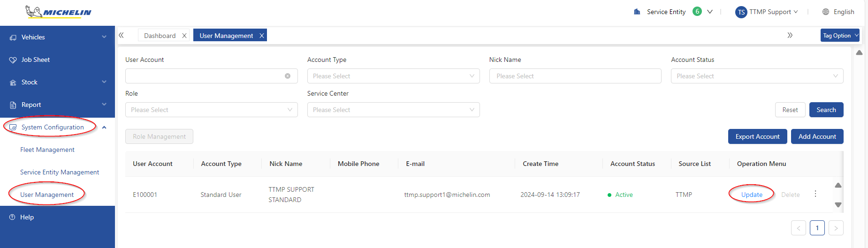Click Update link for E100001
This screenshot has width=868, height=248.
pyautogui.click(x=752, y=195)
